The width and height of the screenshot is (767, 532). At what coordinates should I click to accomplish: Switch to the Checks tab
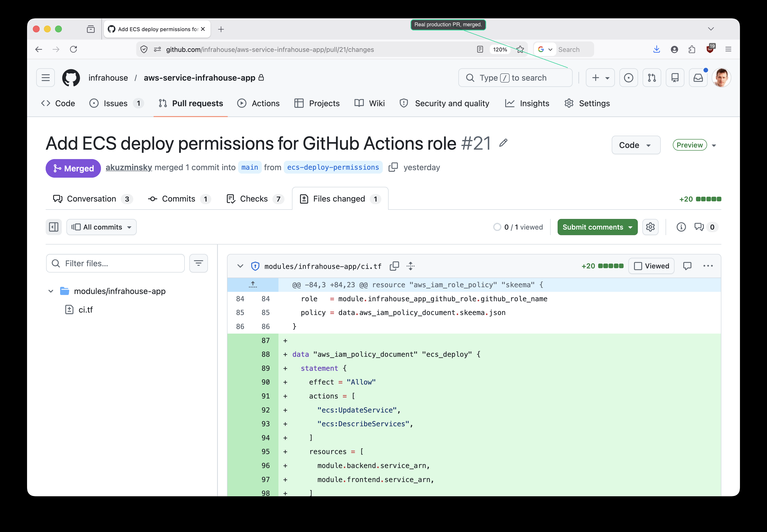point(255,199)
